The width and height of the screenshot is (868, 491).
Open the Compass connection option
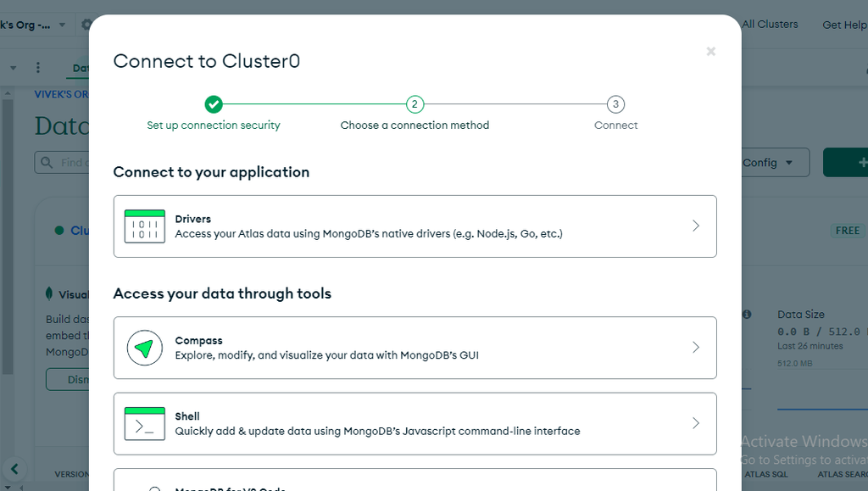[415, 348]
